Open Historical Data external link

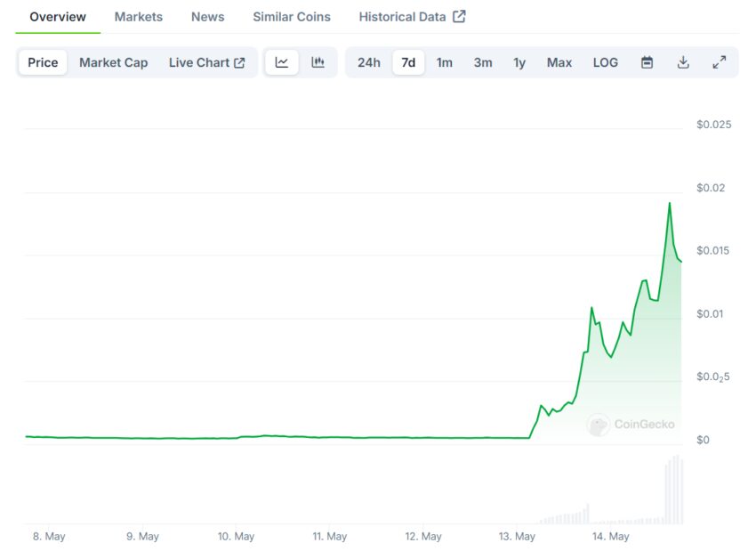tap(412, 17)
